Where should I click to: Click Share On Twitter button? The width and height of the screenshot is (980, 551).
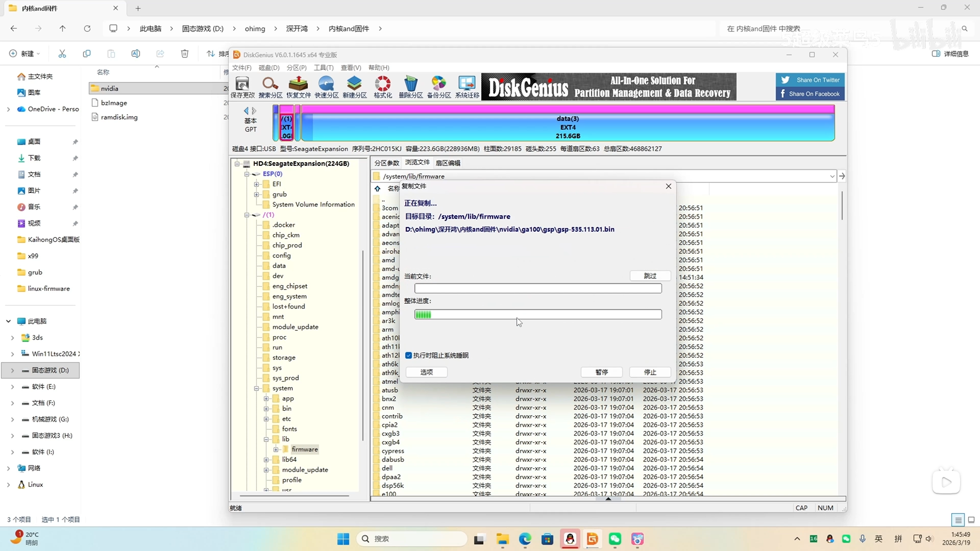click(810, 80)
